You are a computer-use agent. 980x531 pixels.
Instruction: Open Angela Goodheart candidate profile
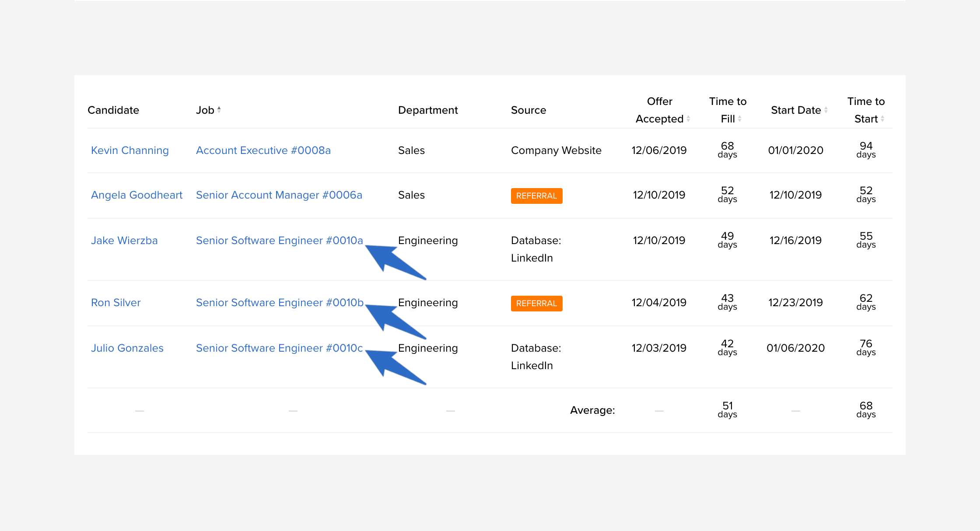pyautogui.click(x=136, y=195)
